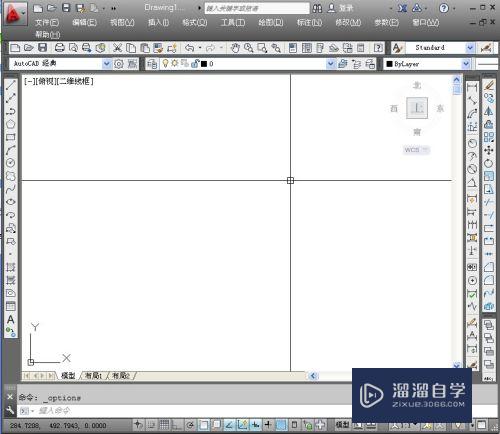Click the 上 face of ViewCube
The height and width of the screenshot is (434, 500).
[417, 108]
